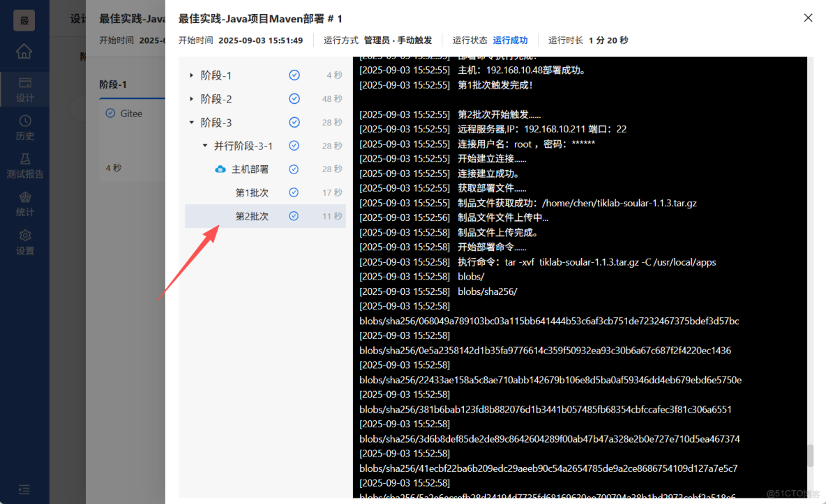Click the collapse-sidebar icon at bottom left

pos(24,490)
